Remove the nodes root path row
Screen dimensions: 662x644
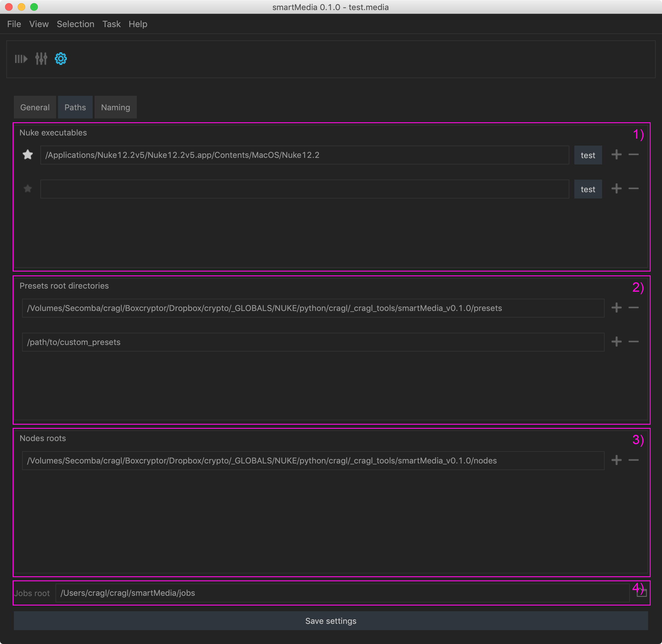[633, 460]
